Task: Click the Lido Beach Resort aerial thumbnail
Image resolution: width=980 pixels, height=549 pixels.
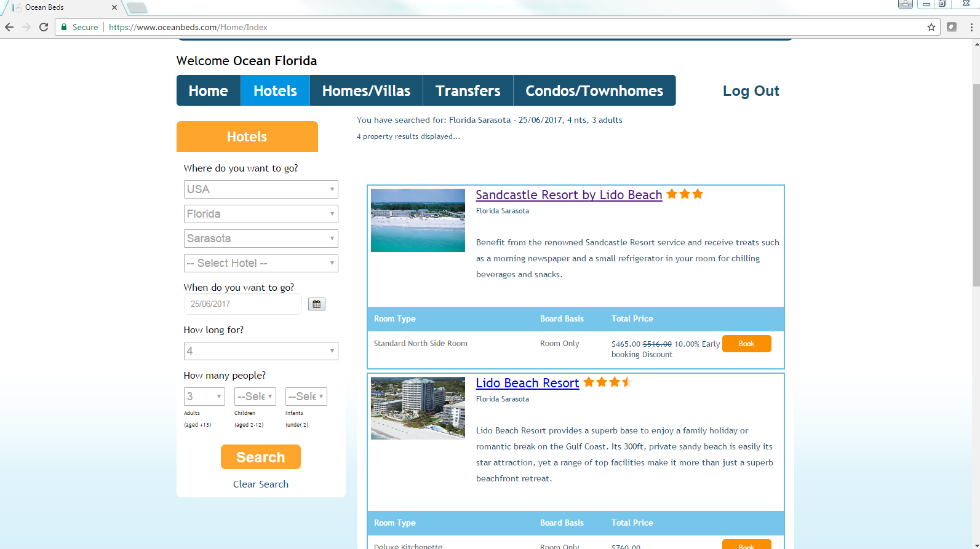Action: coord(418,408)
